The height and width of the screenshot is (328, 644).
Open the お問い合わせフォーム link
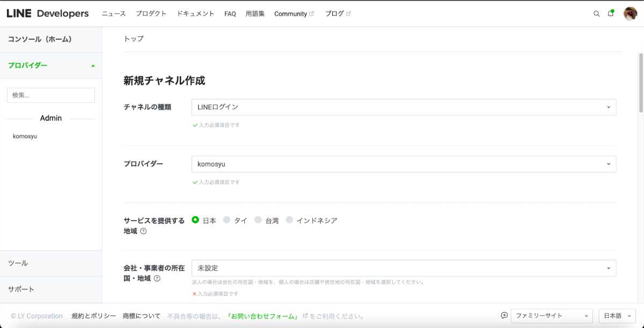262,316
